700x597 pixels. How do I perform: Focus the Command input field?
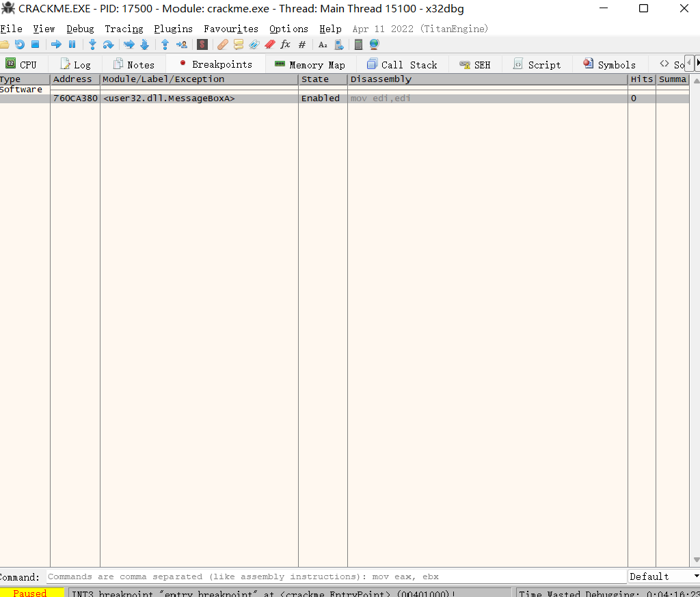(x=335, y=576)
